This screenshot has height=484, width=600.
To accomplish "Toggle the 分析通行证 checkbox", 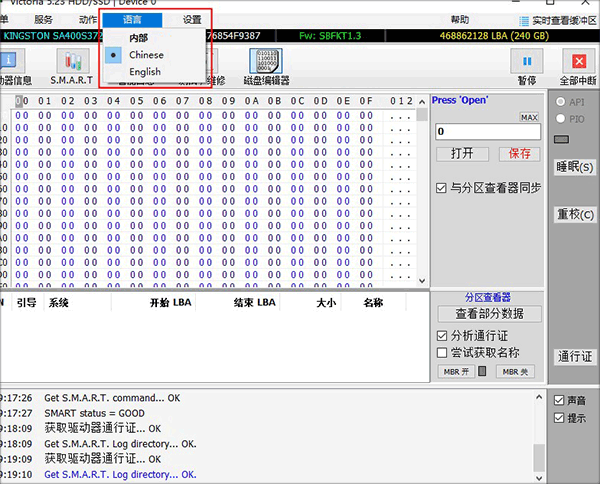I will coord(442,336).
